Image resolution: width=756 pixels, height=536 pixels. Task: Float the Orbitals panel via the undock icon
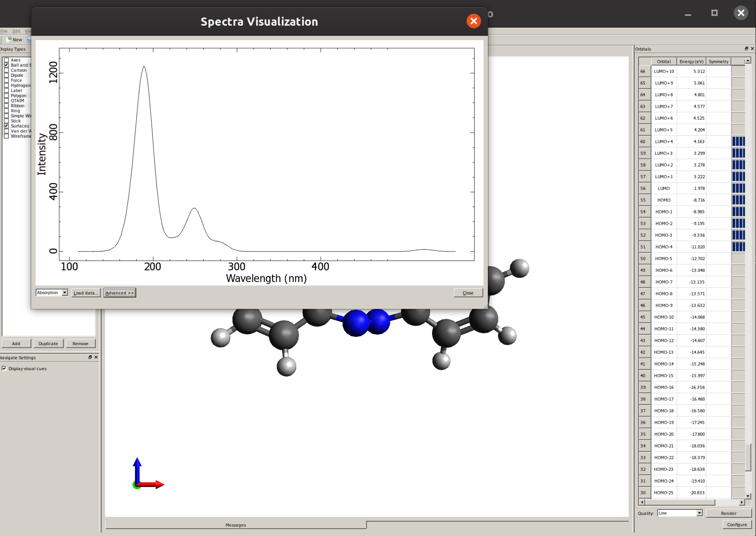(746, 49)
